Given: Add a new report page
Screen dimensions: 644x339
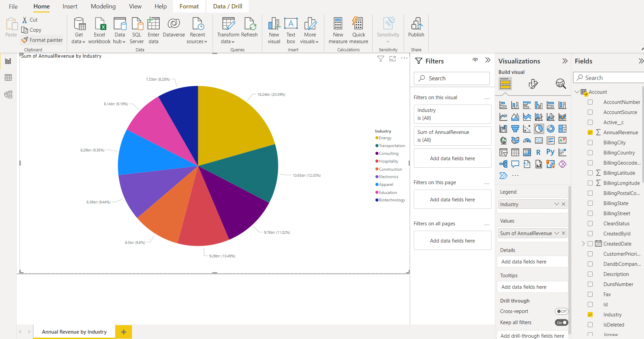Looking at the screenshot, I should tap(124, 332).
